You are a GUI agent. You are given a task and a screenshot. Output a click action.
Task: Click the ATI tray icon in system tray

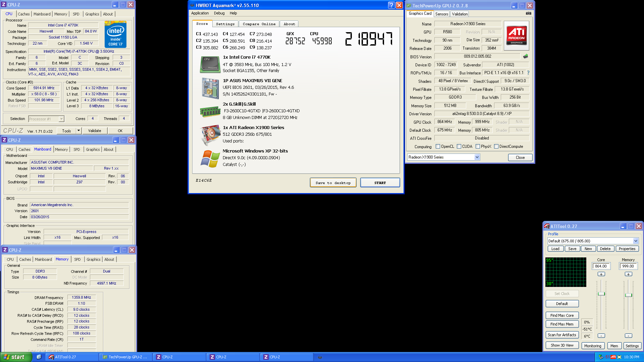click(x=613, y=357)
